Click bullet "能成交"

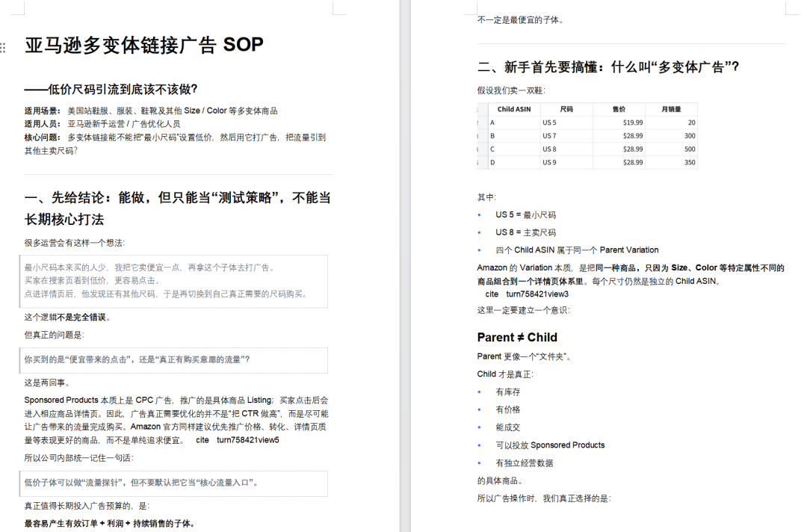[x=508, y=427]
